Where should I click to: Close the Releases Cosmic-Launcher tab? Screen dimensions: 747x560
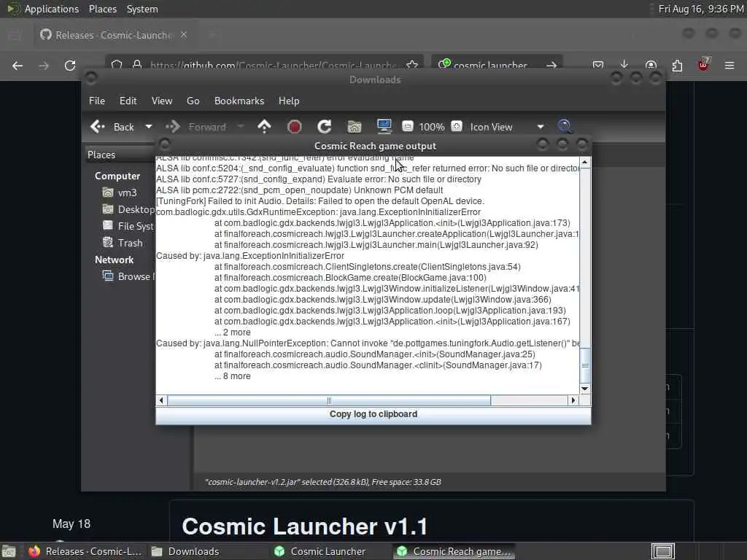184,34
